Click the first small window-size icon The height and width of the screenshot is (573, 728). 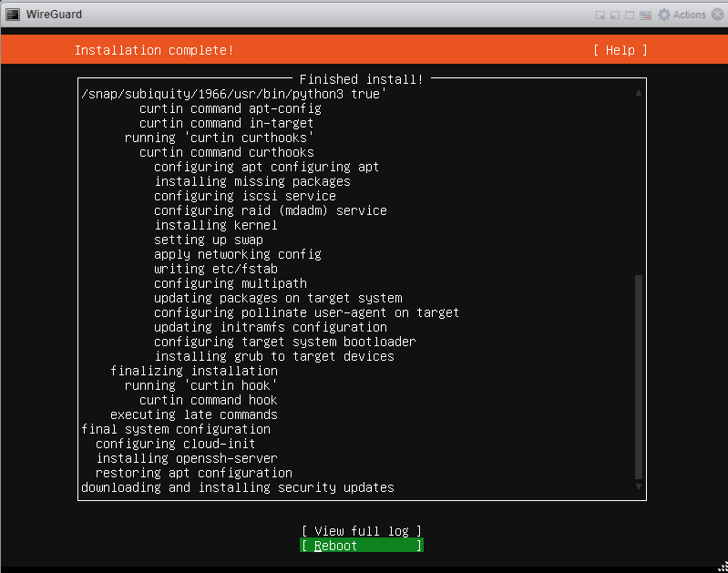pyautogui.click(x=600, y=15)
